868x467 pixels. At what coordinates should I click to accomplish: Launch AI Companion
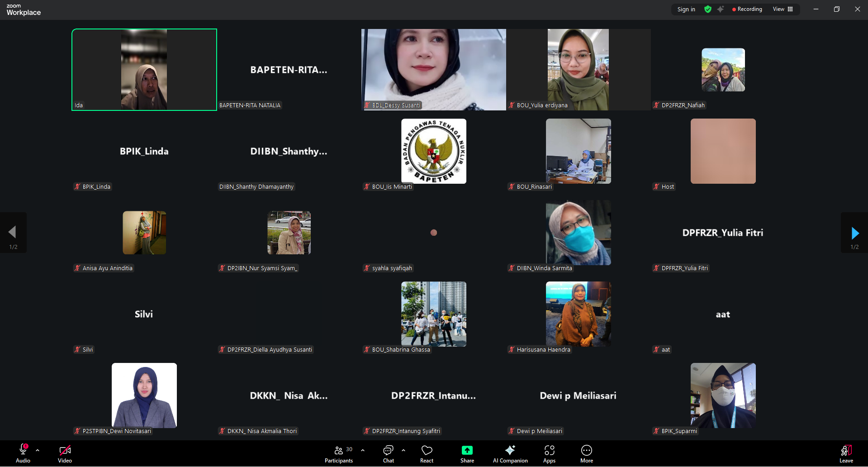pyautogui.click(x=510, y=453)
